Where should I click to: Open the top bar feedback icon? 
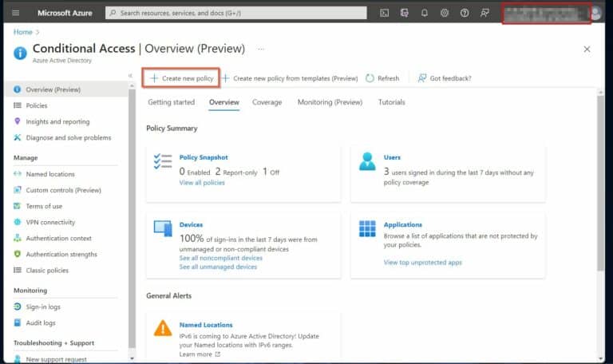(484, 13)
